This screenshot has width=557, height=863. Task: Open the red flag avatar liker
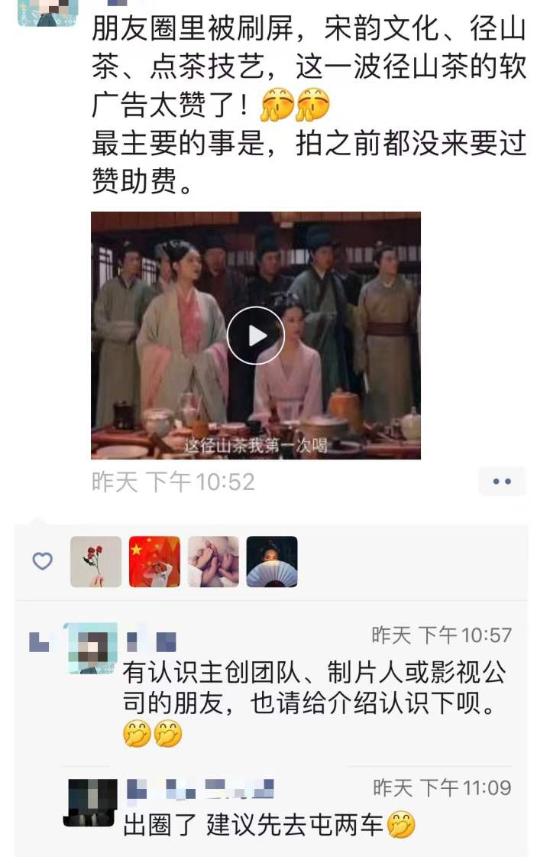point(155,562)
